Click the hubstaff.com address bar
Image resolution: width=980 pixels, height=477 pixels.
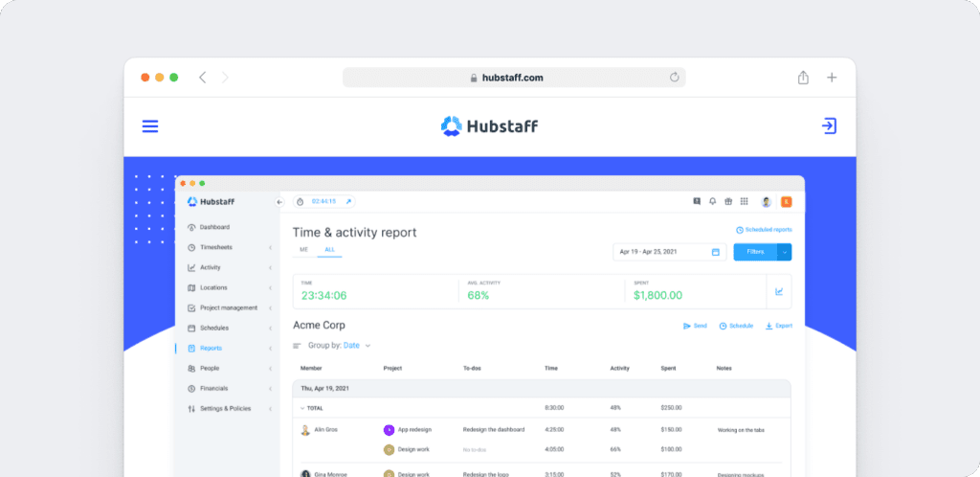point(514,78)
